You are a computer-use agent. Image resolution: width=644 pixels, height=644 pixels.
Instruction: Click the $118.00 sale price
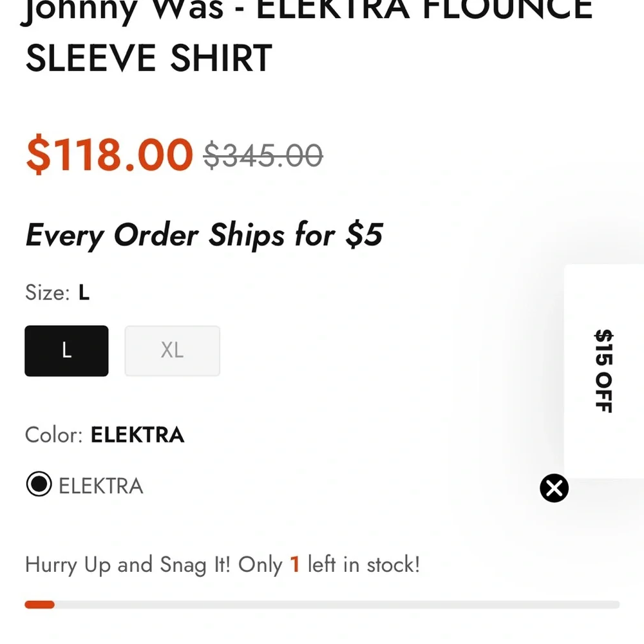109,155
